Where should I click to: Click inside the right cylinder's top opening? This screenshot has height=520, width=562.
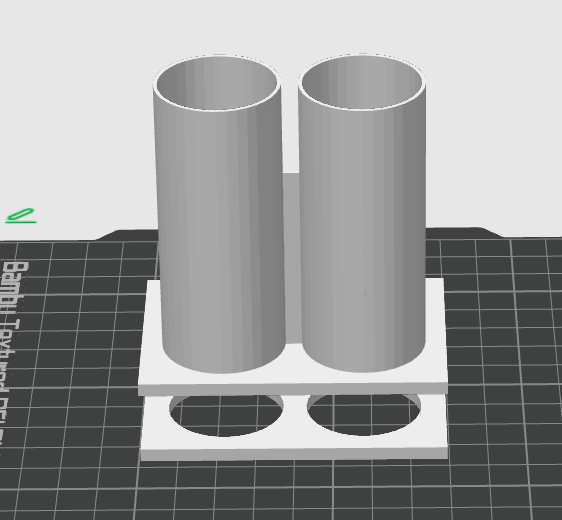pos(362,82)
